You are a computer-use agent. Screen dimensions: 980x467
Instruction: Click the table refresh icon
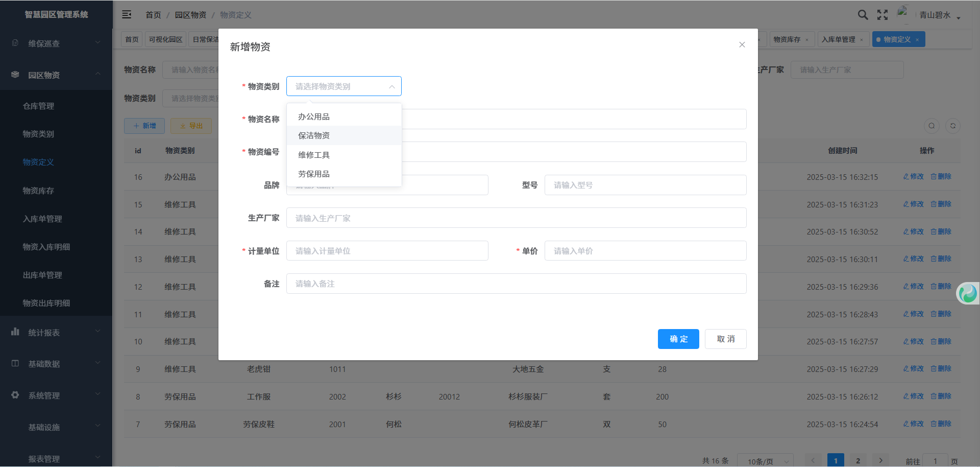coord(952,126)
